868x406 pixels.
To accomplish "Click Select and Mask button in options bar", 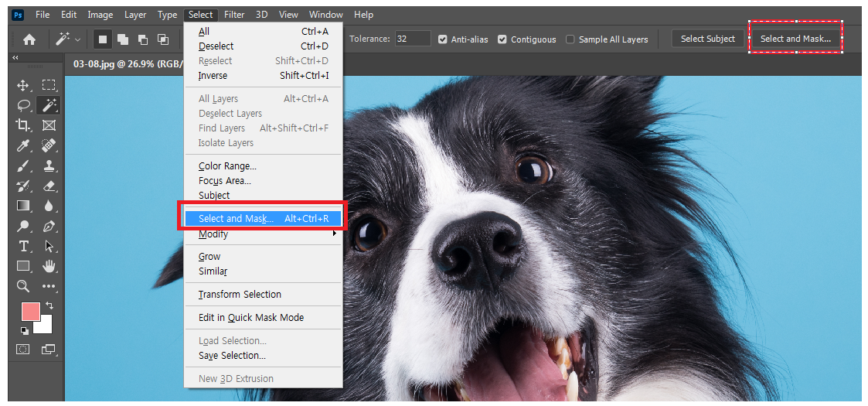I will point(795,39).
